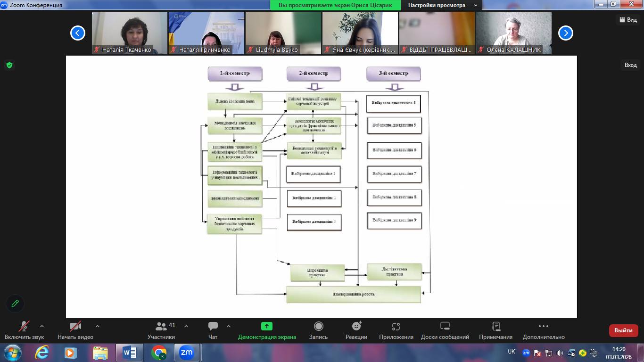Change layout with the Вид button
Screen dimensions: 644x362
pyautogui.click(x=627, y=20)
